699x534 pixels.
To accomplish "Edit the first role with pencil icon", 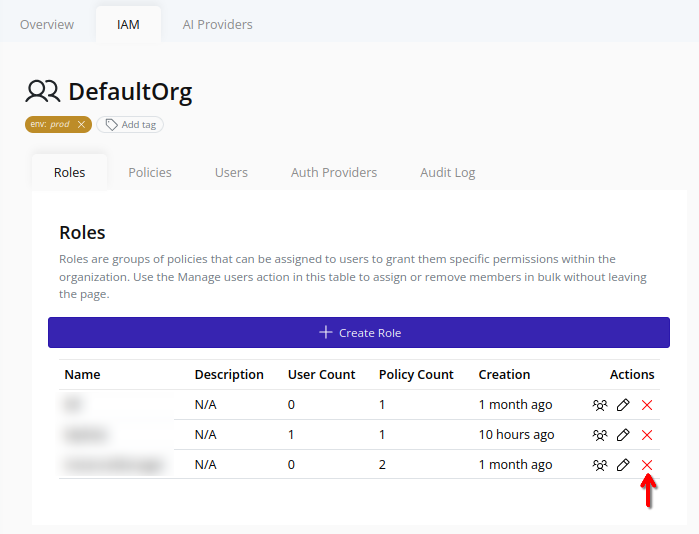I will 623,405.
